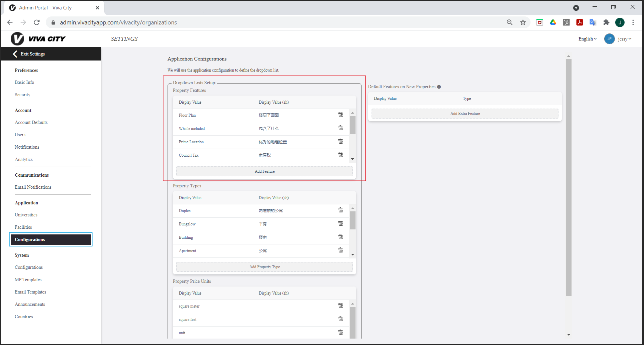The height and width of the screenshot is (345, 644).
Task: Open the Extensions puzzle icon
Action: coord(606,22)
